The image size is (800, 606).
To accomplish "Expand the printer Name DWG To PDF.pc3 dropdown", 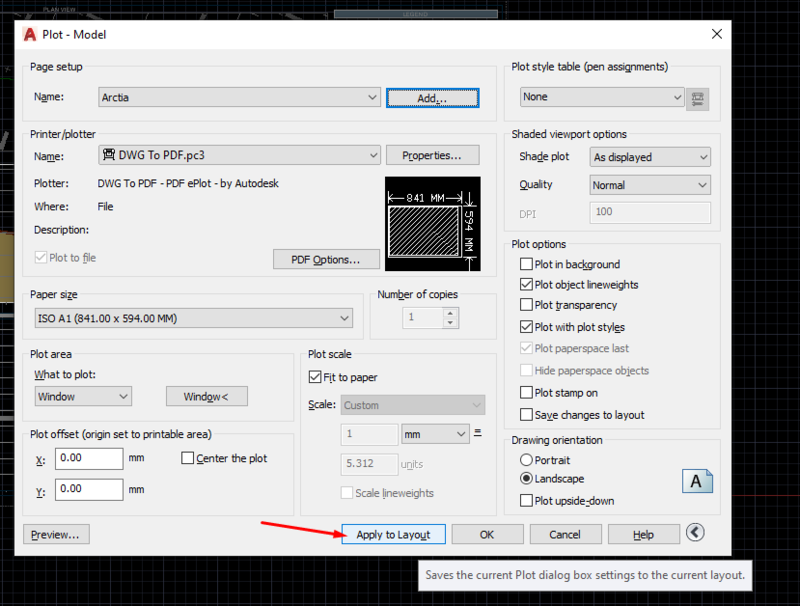I will click(x=239, y=155).
